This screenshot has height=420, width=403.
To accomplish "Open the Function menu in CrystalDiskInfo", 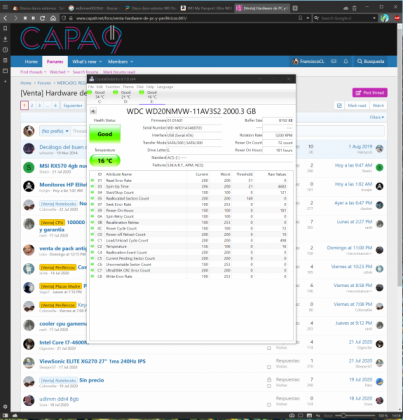I will [x=113, y=87].
